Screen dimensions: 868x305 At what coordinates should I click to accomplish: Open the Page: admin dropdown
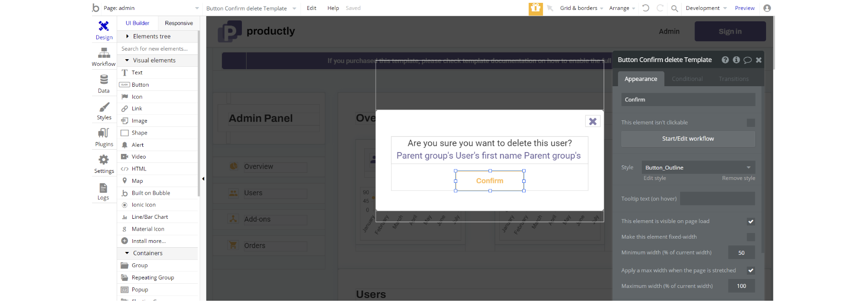(x=151, y=8)
